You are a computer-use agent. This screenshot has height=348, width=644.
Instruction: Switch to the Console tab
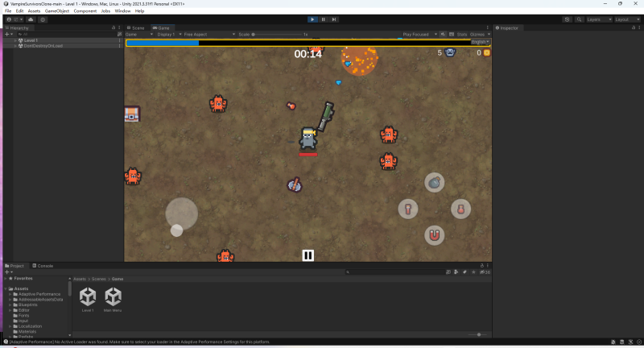point(45,265)
